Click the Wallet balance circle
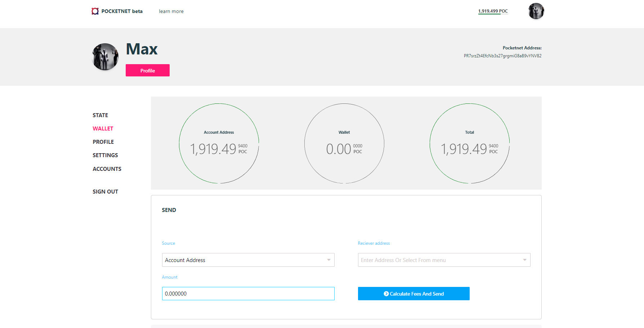 pos(344,143)
